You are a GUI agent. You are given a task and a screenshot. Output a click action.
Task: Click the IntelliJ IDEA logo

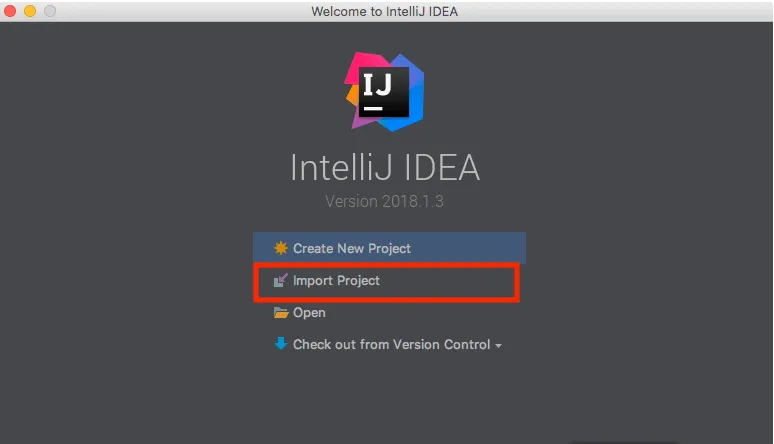[x=385, y=92]
